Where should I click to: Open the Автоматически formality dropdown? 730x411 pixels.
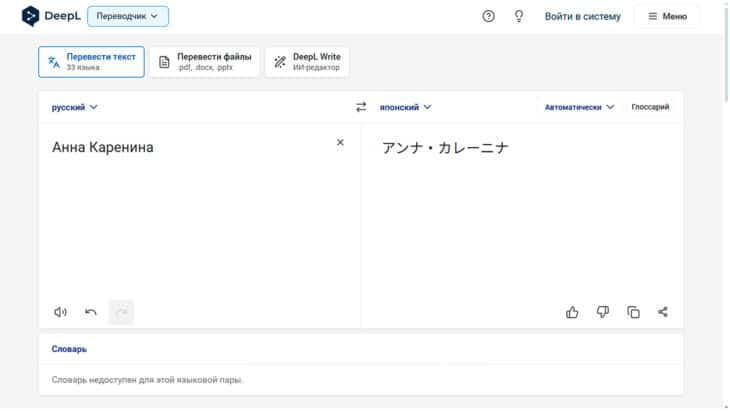click(x=579, y=107)
